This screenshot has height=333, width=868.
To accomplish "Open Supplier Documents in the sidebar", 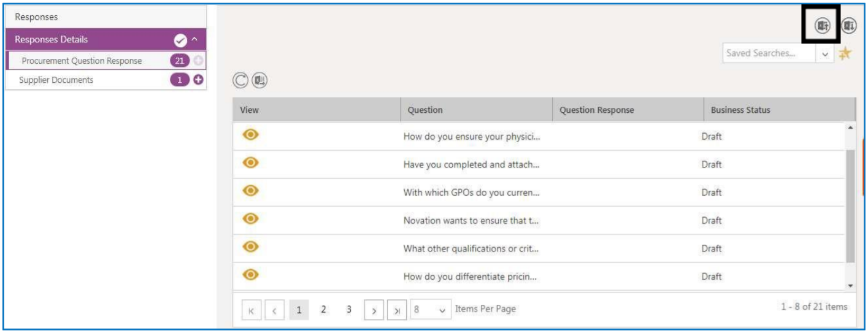I will click(57, 80).
